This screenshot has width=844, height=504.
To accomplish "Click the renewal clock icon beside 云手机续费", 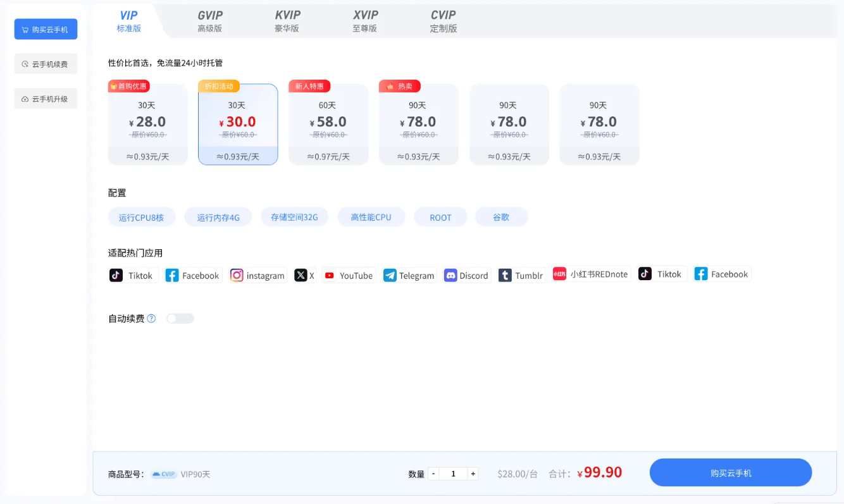I will [x=25, y=64].
